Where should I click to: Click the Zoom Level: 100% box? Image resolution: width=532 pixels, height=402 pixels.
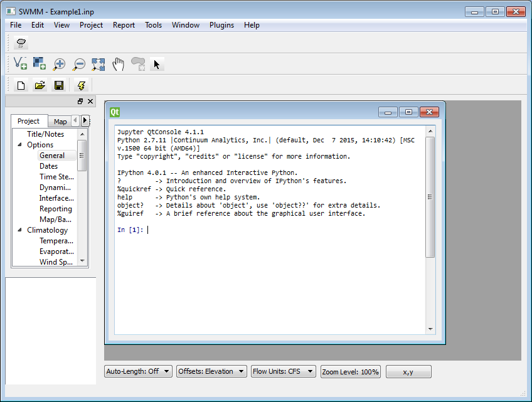351,372
